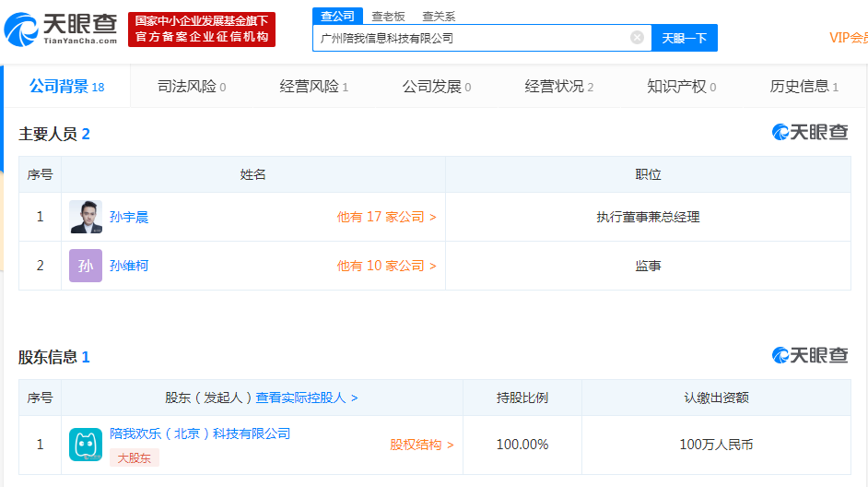Click the 监事 position cell
868x487 pixels.
click(x=648, y=266)
